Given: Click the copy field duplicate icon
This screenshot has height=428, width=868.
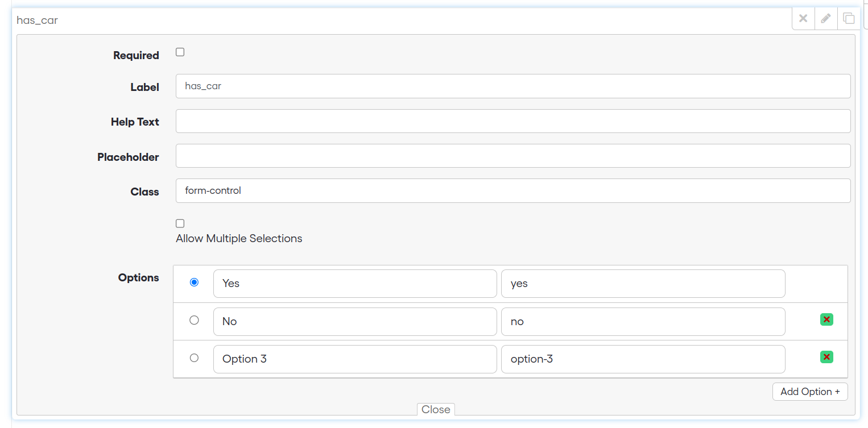Looking at the screenshot, I should click(849, 18).
